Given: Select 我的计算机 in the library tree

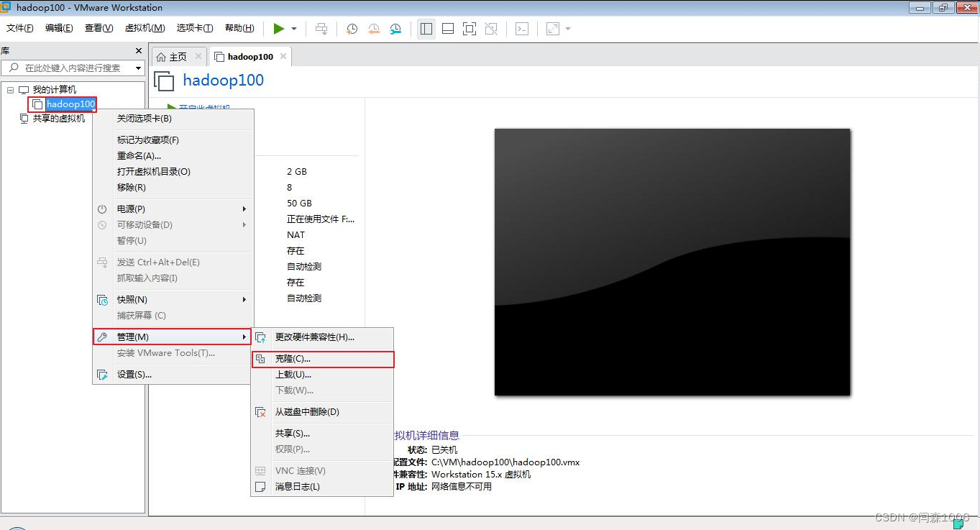Looking at the screenshot, I should point(55,90).
